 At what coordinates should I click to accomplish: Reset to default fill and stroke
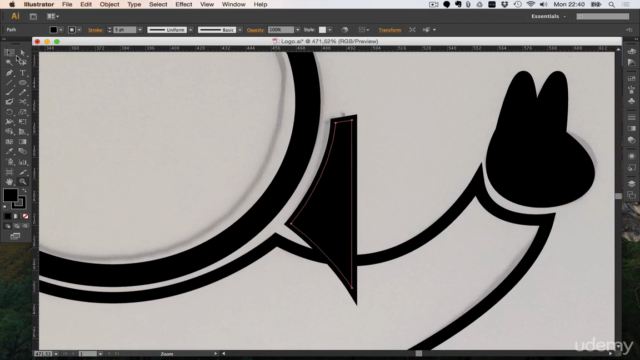coord(5,207)
